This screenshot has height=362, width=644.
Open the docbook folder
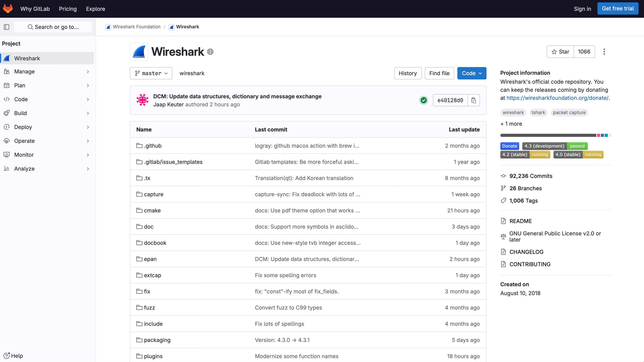(155, 243)
